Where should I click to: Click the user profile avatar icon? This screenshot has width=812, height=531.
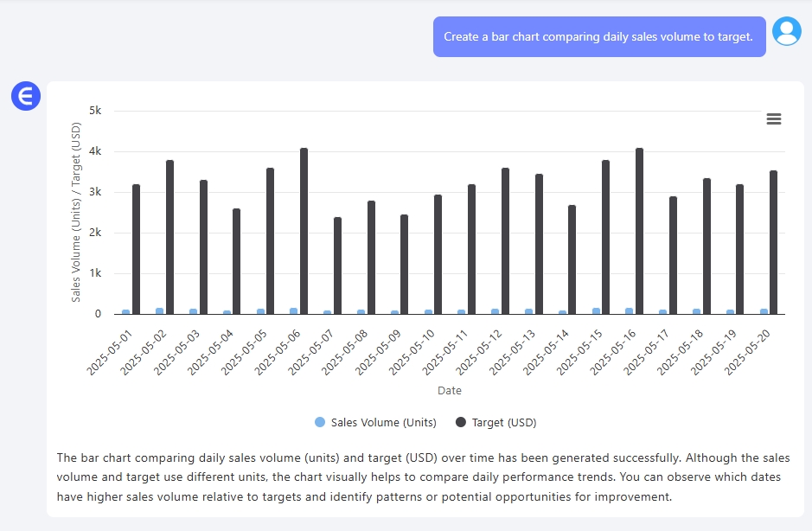(786, 32)
